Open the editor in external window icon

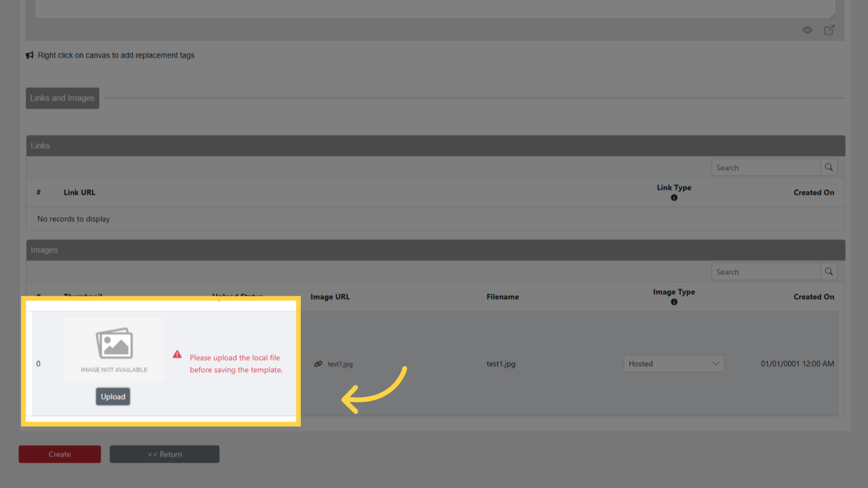(x=829, y=30)
